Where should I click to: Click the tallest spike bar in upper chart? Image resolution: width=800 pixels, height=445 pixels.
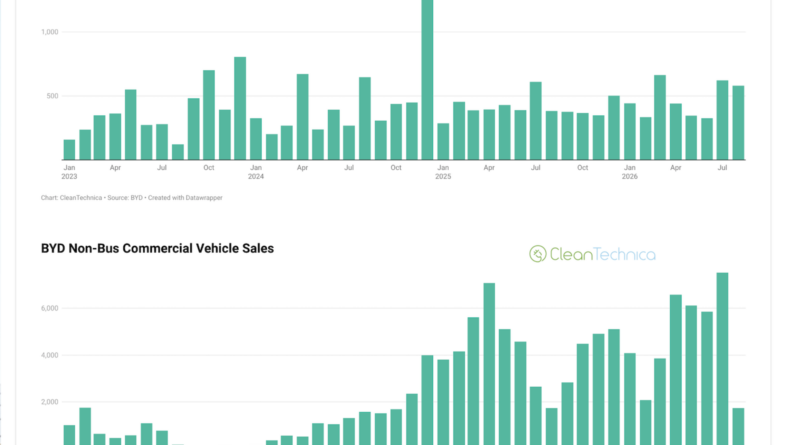[428, 80]
